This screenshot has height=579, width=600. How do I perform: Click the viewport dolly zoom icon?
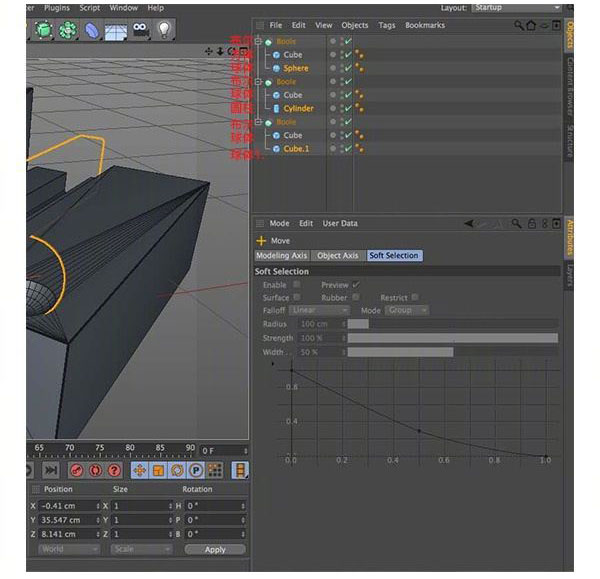pyautogui.click(x=220, y=51)
